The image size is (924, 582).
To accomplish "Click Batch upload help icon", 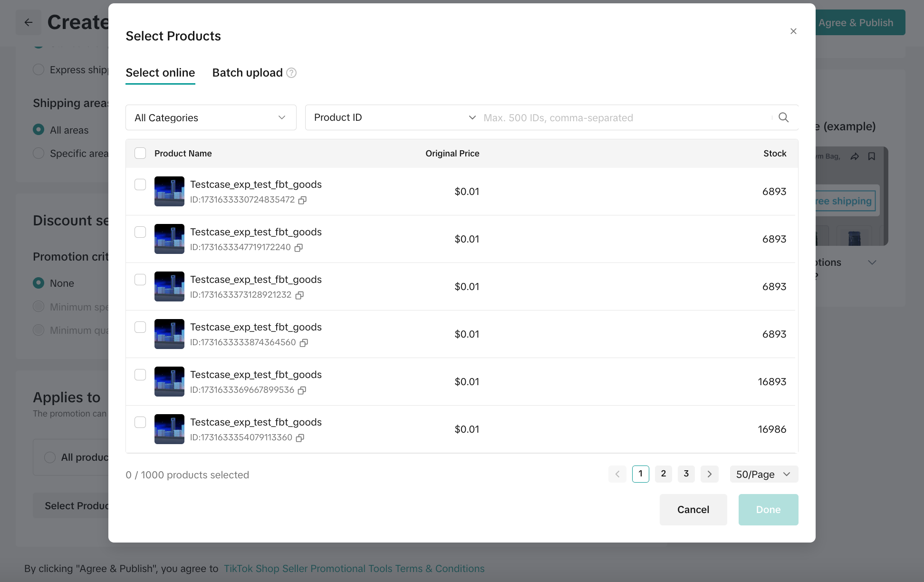I will tap(291, 73).
